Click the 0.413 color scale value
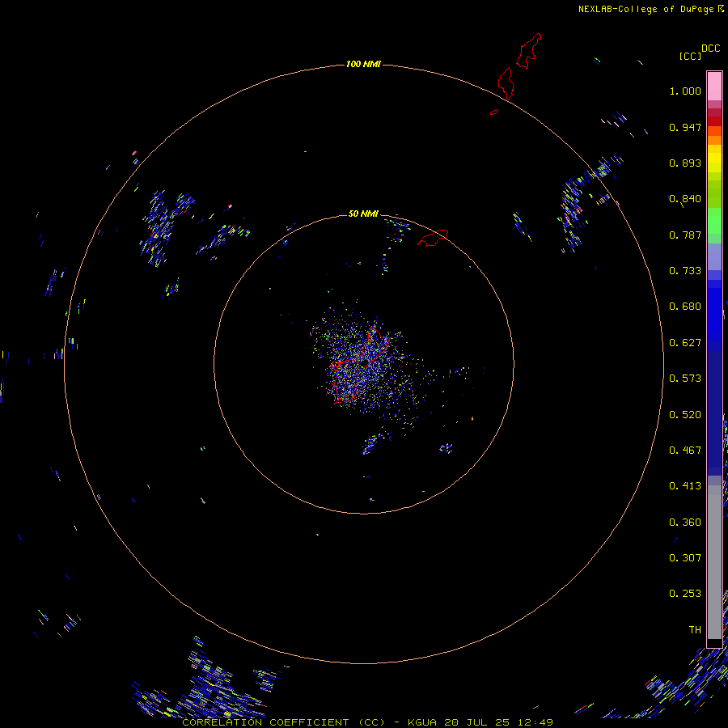 [685, 486]
